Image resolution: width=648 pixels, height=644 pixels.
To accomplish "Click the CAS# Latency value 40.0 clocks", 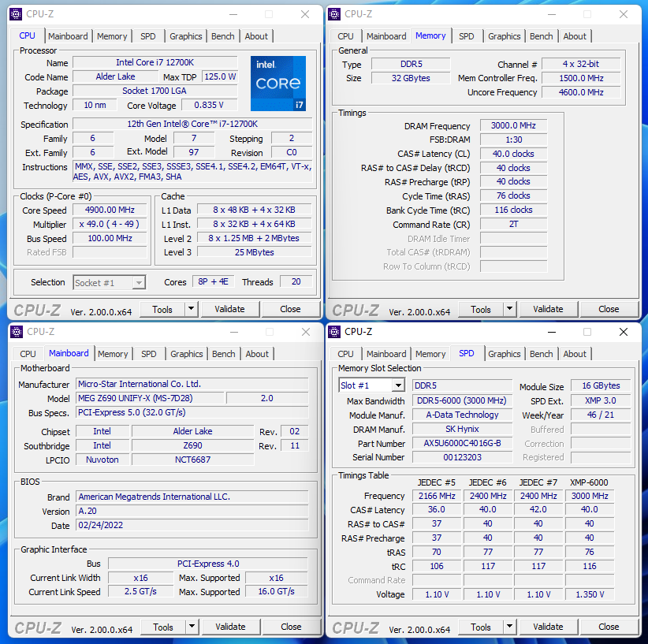I will pos(514,154).
